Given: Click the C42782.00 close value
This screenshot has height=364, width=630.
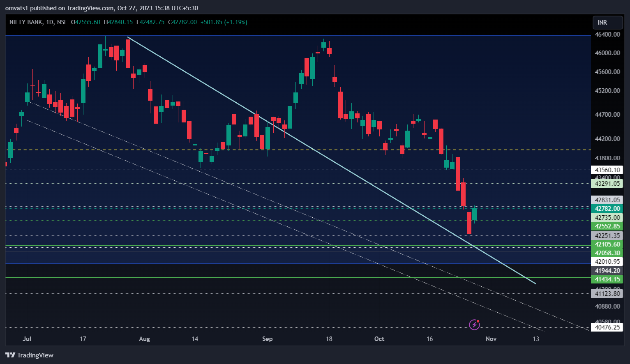Looking at the screenshot, I should [182, 22].
